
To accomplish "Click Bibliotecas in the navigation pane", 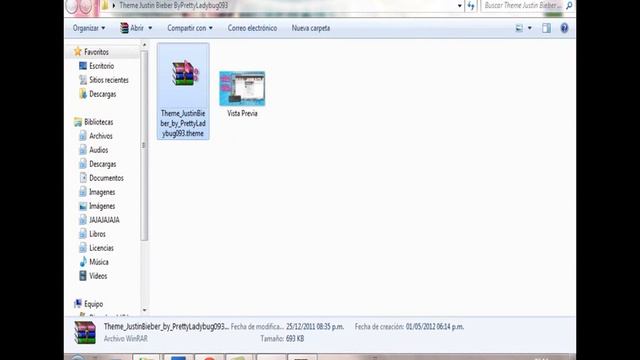I will click(x=98, y=122).
